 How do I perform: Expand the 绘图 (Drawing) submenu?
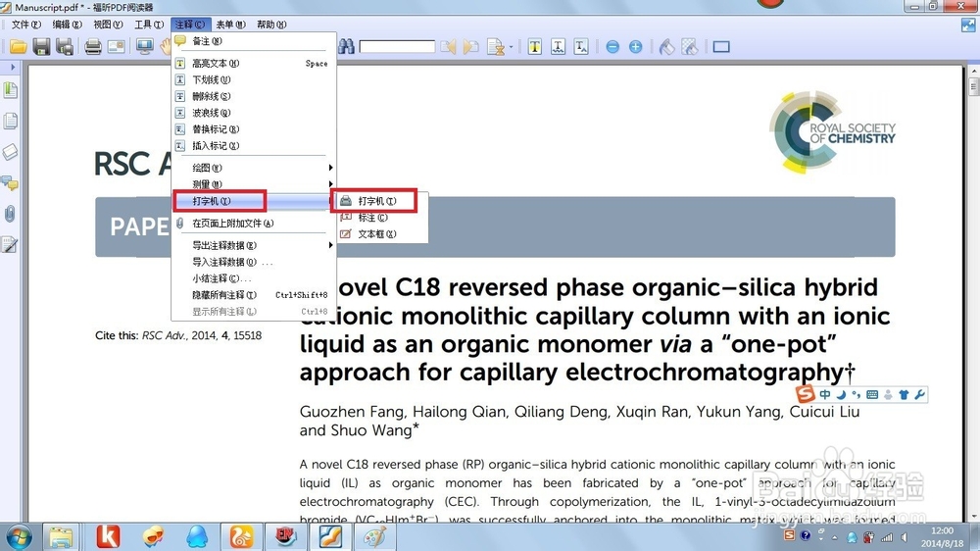[253, 168]
